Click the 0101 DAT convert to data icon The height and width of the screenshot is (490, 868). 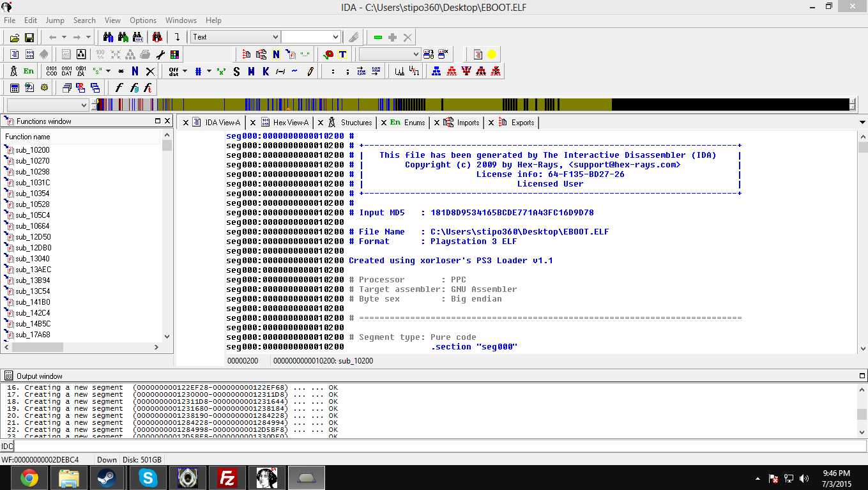coord(66,71)
